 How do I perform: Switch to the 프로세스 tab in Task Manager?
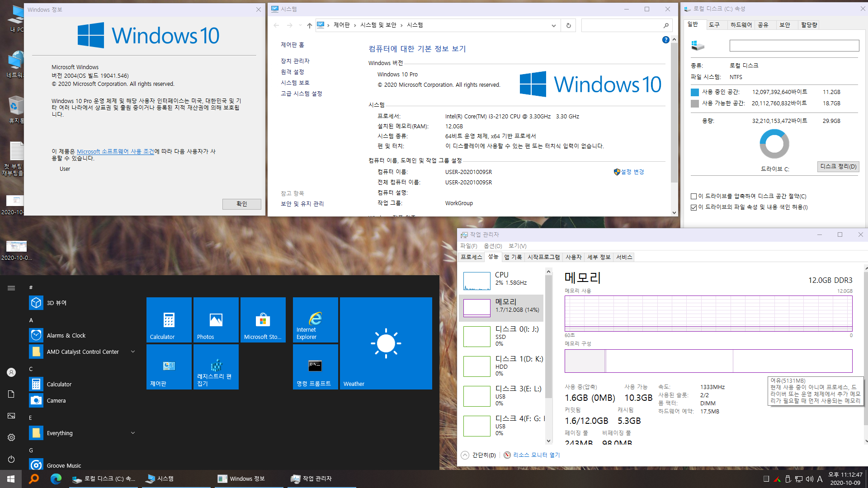point(471,257)
